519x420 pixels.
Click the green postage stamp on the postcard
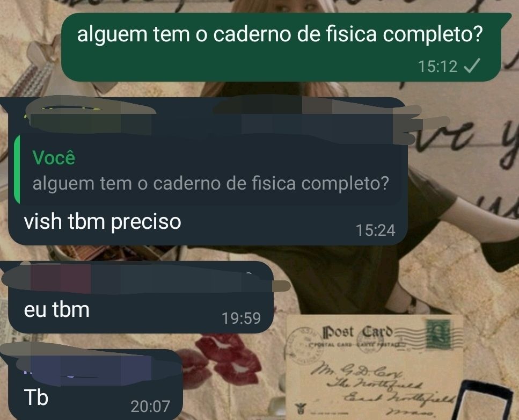click(438, 334)
